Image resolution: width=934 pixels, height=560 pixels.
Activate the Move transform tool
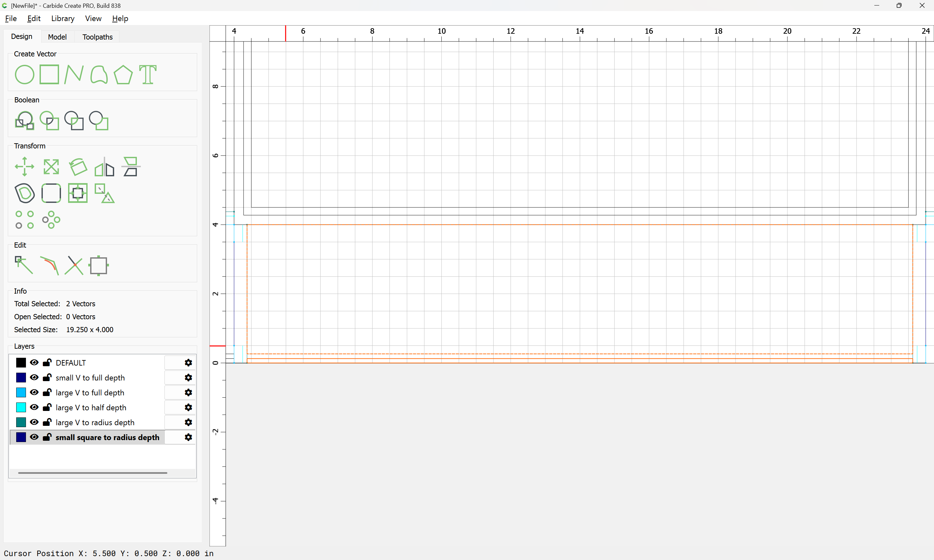pos(25,167)
